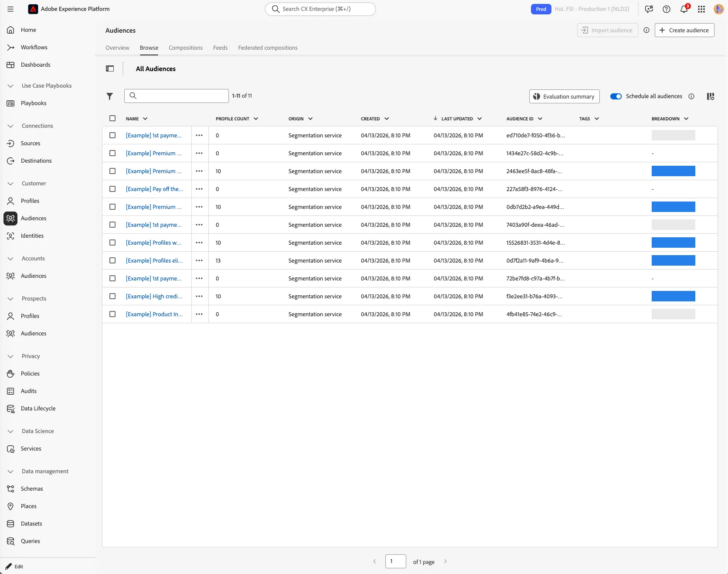Switch to Federated compositions tab
728x574 pixels.
click(x=268, y=48)
